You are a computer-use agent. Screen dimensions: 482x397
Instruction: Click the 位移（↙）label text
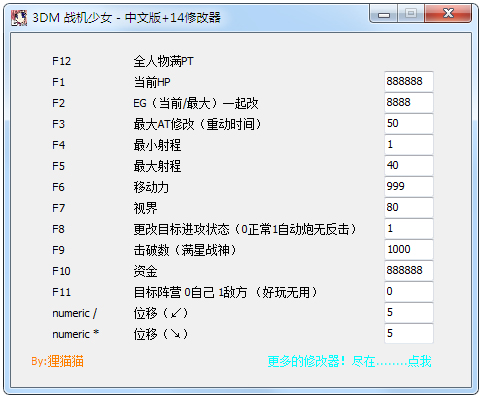click(161, 313)
